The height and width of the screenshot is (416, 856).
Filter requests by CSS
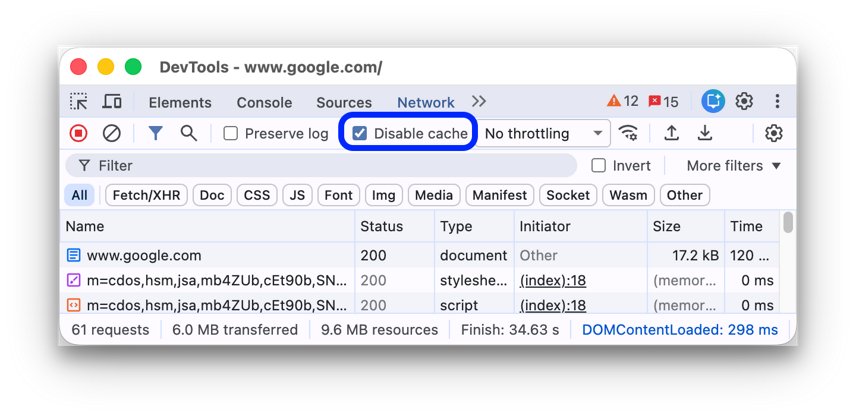tap(257, 195)
